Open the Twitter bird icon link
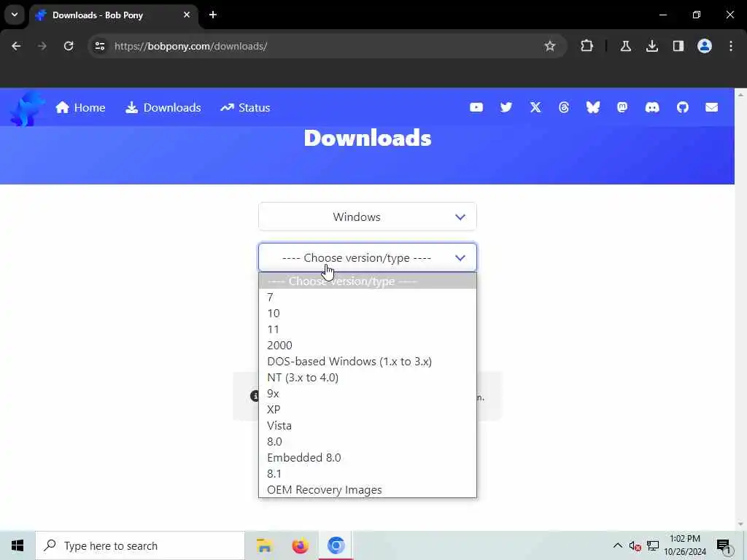 click(x=506, y=108)
